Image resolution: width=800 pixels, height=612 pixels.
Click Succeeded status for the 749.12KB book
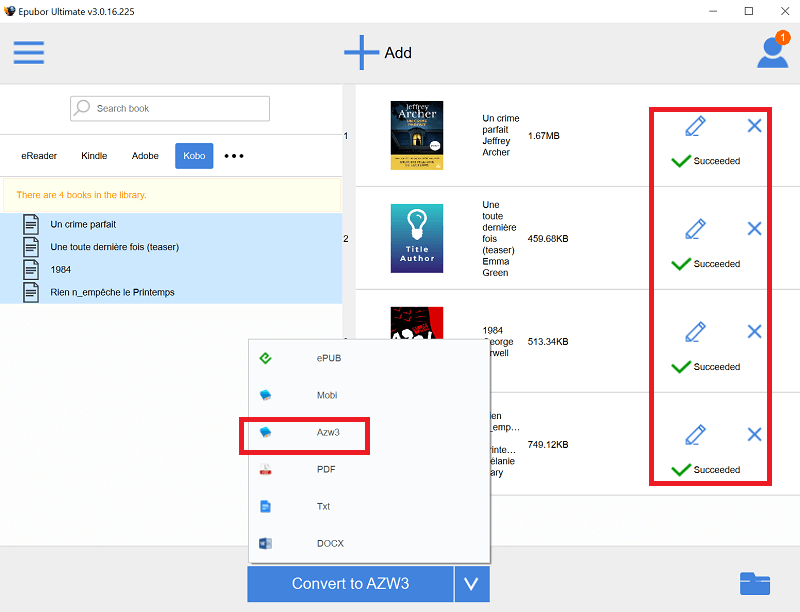[706, 470]
